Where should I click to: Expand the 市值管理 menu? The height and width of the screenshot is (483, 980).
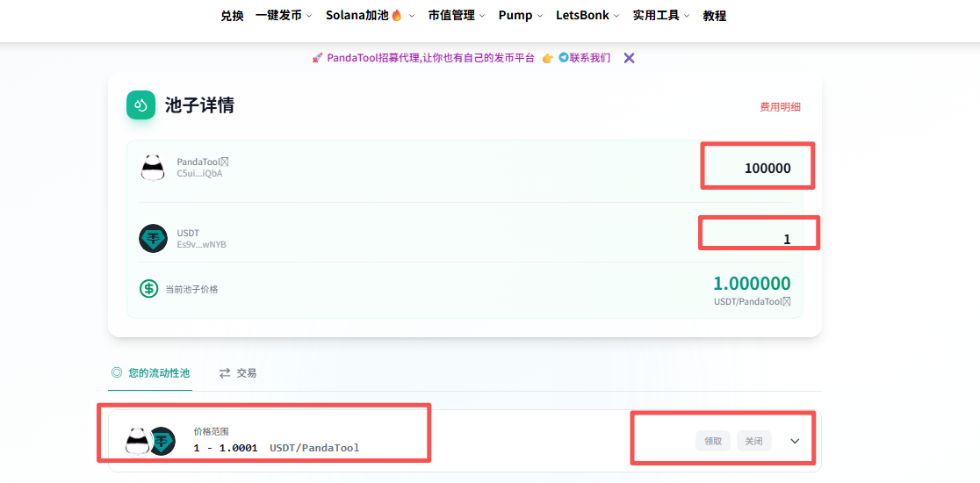click(457, 16)
